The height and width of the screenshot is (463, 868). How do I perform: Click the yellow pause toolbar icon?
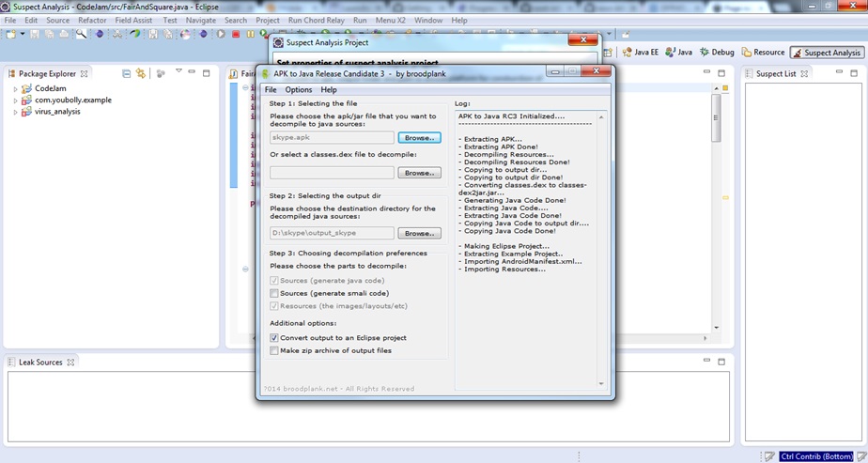click(250, 34)
